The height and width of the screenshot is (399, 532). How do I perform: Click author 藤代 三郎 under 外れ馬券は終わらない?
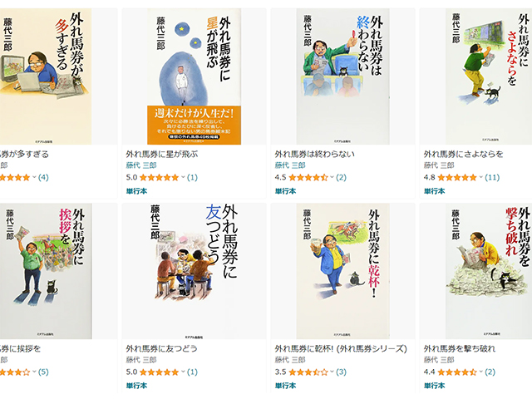coord(290,165)
